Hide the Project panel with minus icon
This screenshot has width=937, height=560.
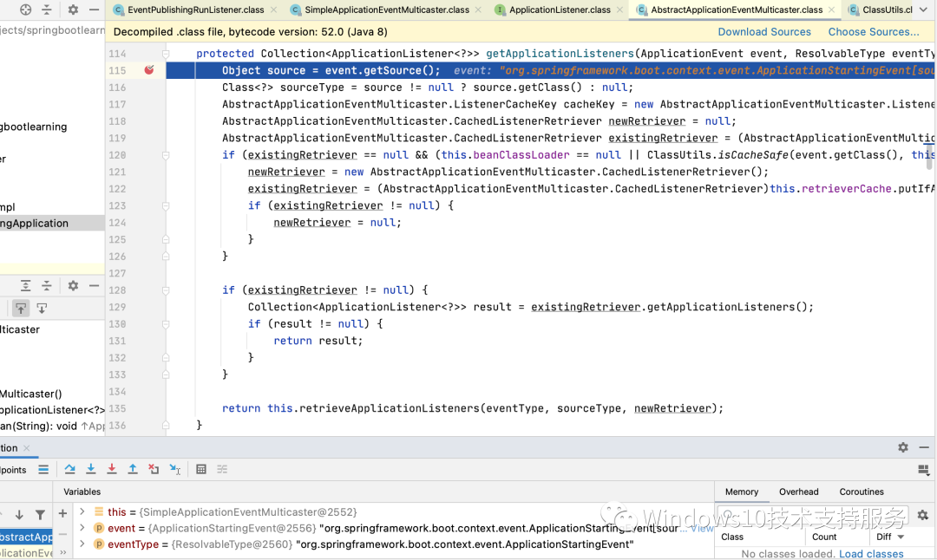(x=94, y=10)
